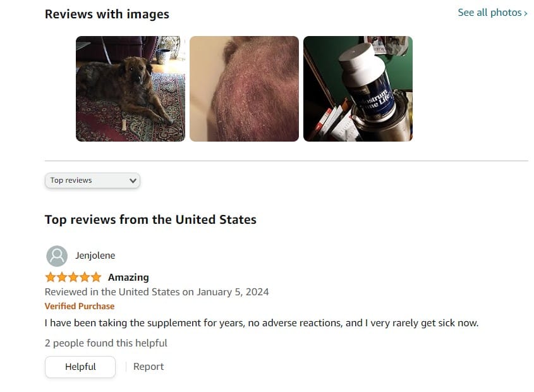Click Jenjolene's profile avatar icon
Viewport: 534px width, 392px height.
pos(57,255)
